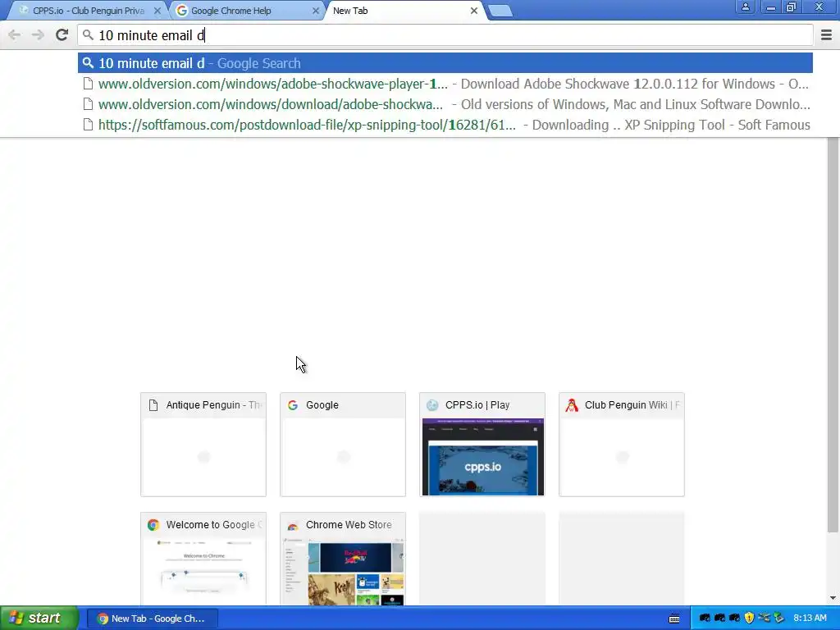Open the Welcome to Google Chrome thumbnail
840x630 pixels.
[x=203, y=559]
